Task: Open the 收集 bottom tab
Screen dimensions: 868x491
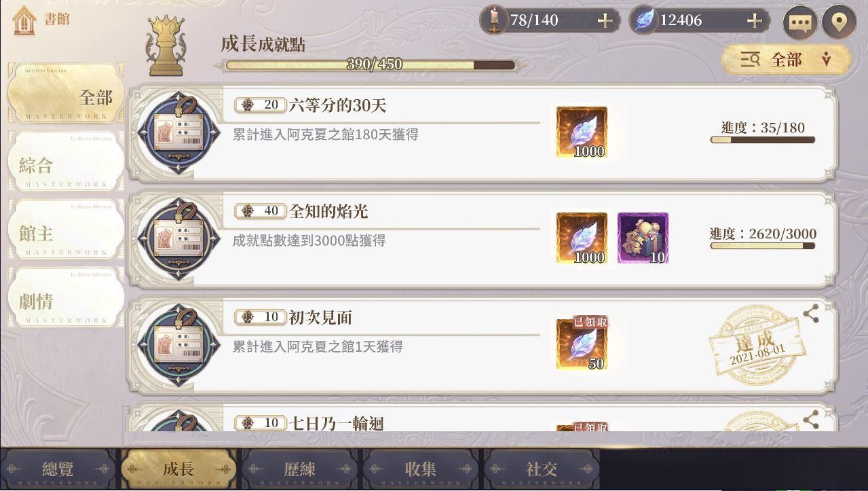Action: coord(420,469)
